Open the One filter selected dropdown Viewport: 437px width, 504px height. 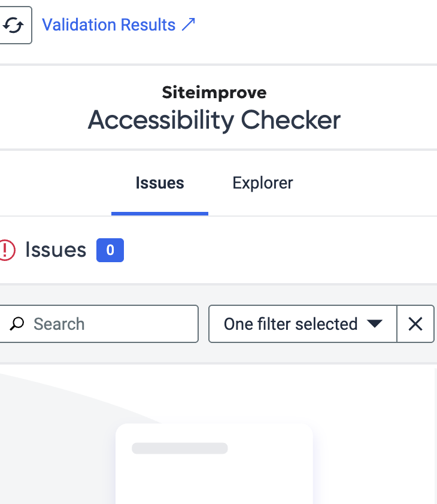tap(302, 324)
